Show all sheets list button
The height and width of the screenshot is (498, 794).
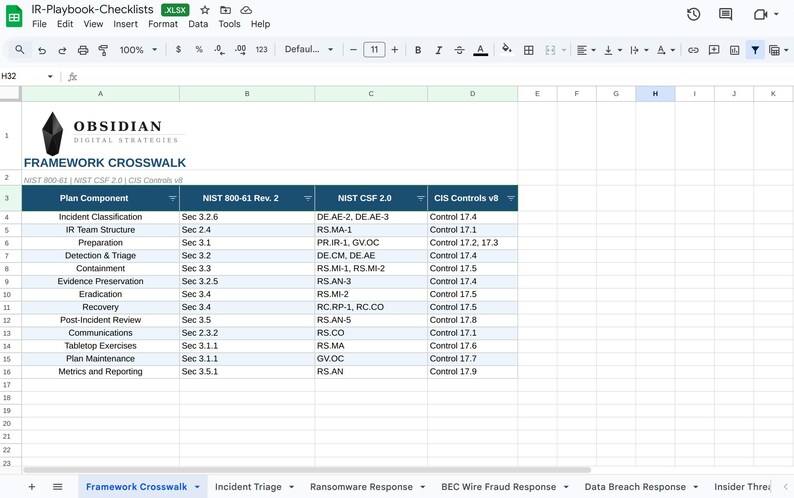click(x=58, y=487)
